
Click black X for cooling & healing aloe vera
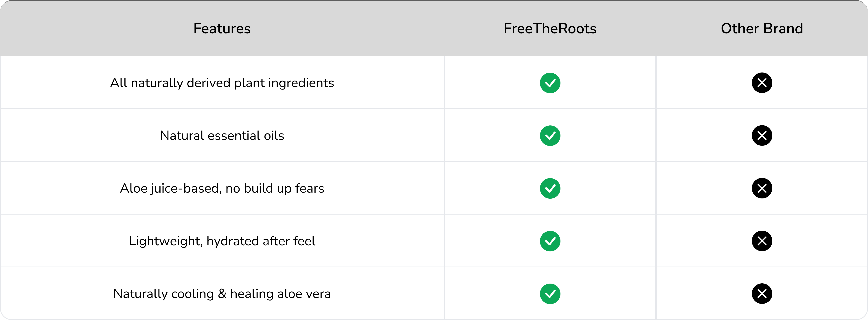(762, 294)
